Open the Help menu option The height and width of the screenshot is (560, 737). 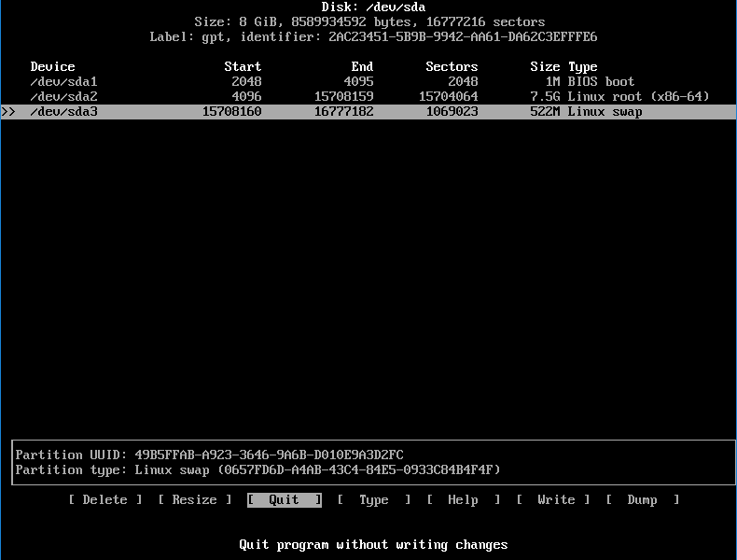463,499
